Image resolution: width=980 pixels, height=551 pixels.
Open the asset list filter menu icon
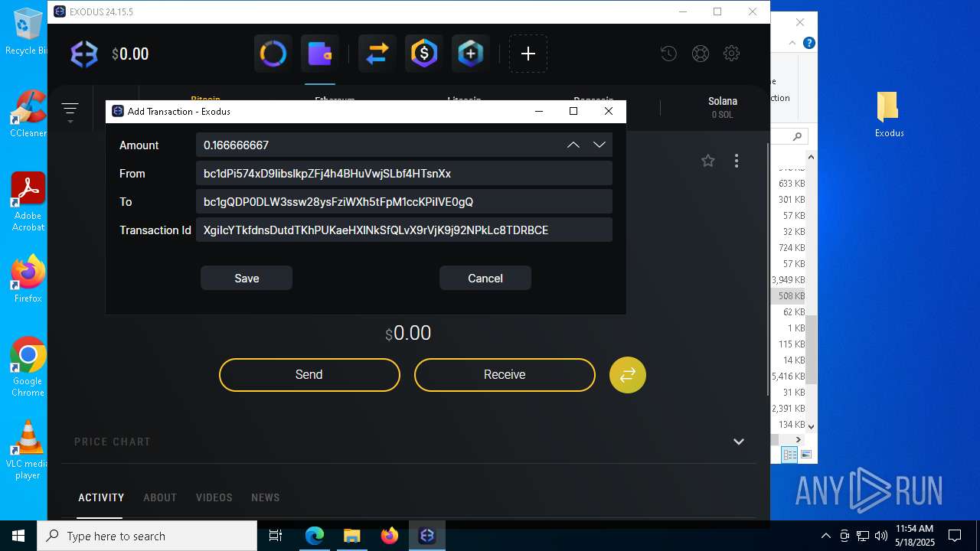(x=70, y=112)
